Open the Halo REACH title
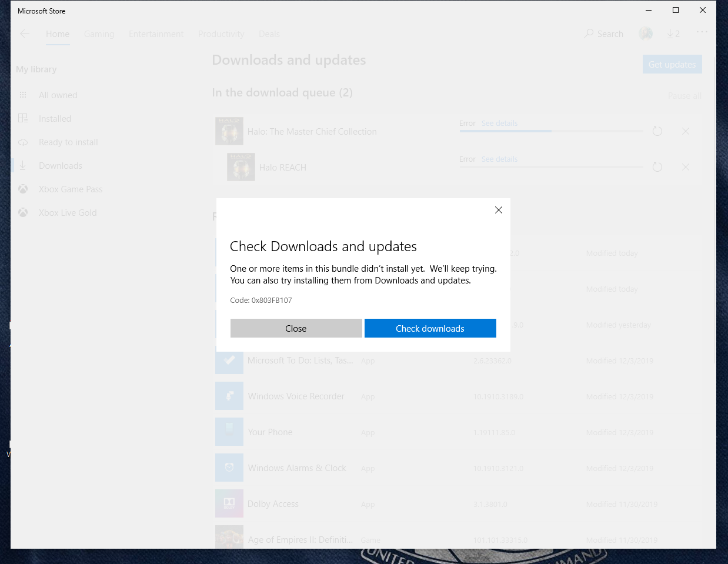The image size is (728, 564). pos(282,168)
